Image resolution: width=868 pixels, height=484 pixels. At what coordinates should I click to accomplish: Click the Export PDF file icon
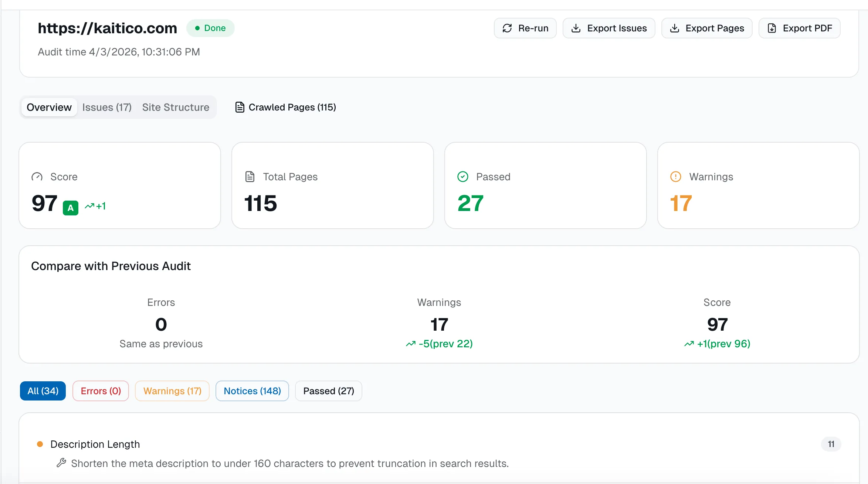[x=772, y=28]
